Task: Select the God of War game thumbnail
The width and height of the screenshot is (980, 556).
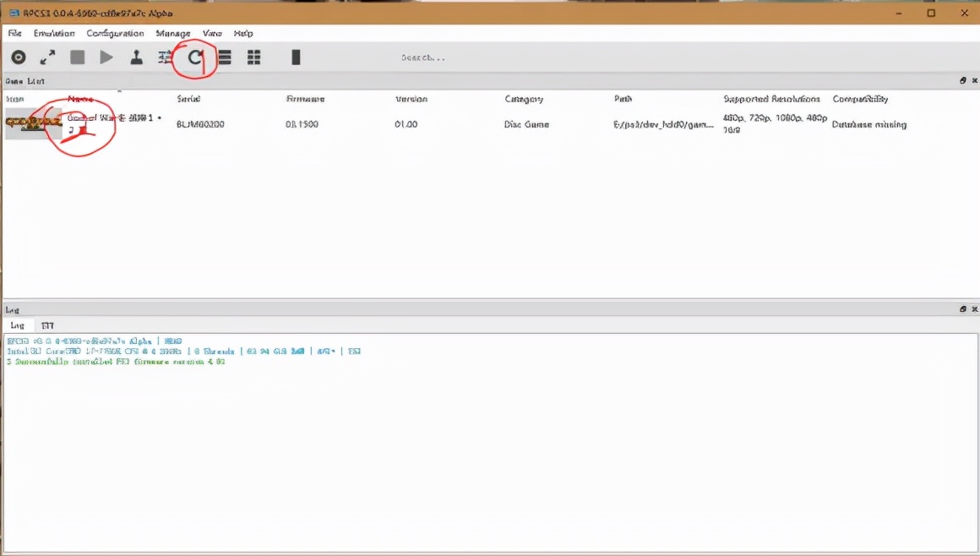Action: click(33, 123)
